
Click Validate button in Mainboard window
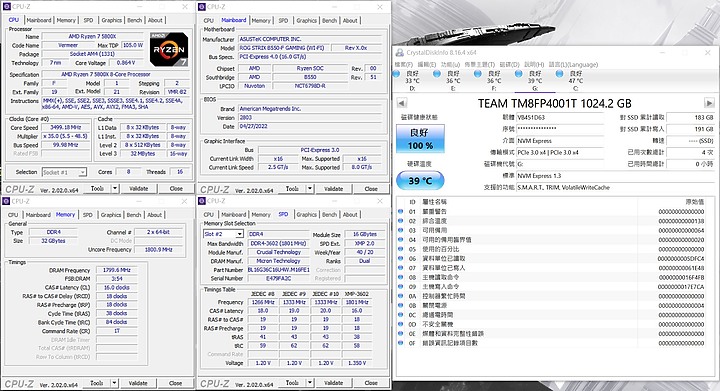point(333,189)
